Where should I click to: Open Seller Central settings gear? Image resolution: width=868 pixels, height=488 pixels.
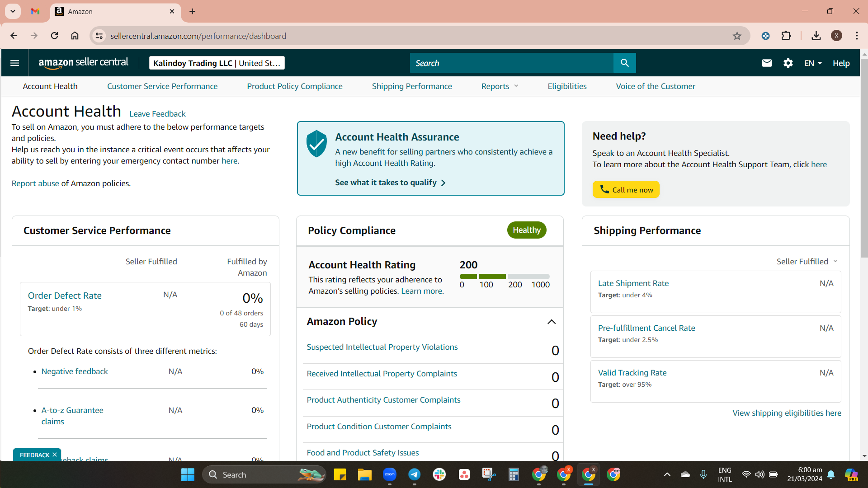tap(788, 63)
